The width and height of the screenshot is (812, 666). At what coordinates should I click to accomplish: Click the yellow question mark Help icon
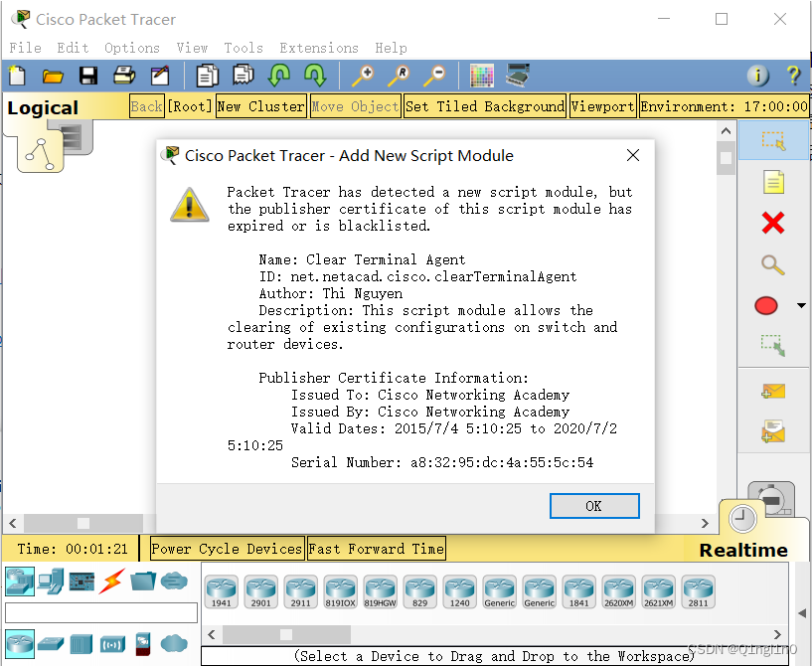click(x=793, y=76)
